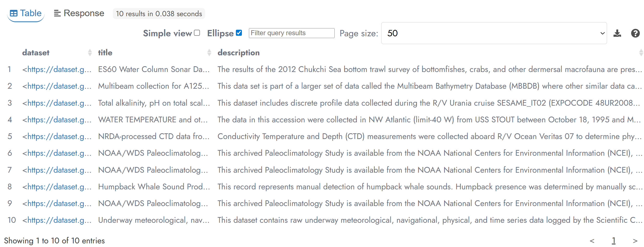The width and height of the screenshot is (644, 247).
Task: Uncheck the Ellipse checkbox
Action: pyautogui.click(x=239, y=33)
